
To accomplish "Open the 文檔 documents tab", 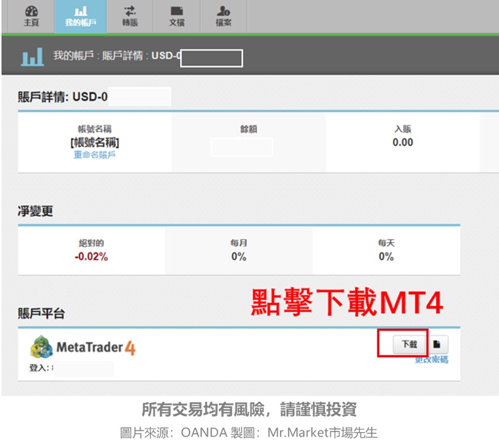I will click(x=177, y=17).
